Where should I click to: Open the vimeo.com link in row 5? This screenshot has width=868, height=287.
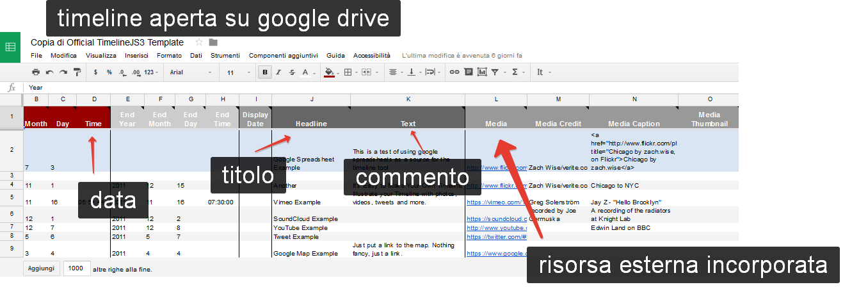[497, 202]
